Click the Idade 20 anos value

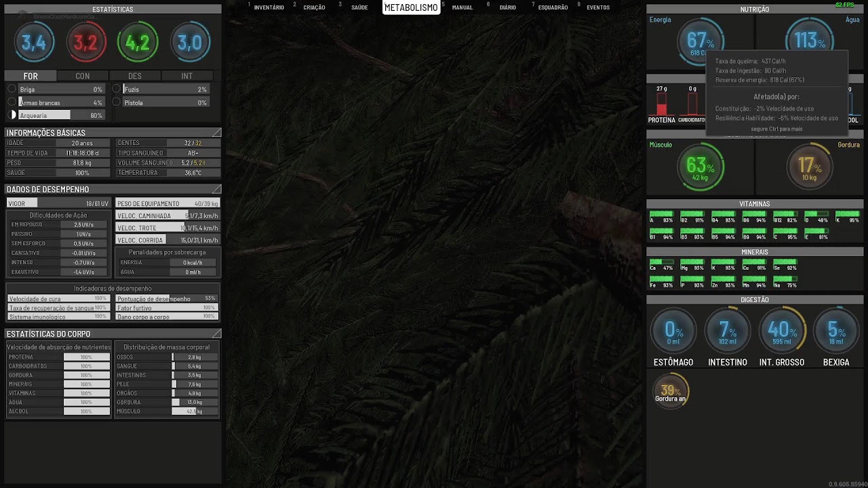click(x=82, y=143)
